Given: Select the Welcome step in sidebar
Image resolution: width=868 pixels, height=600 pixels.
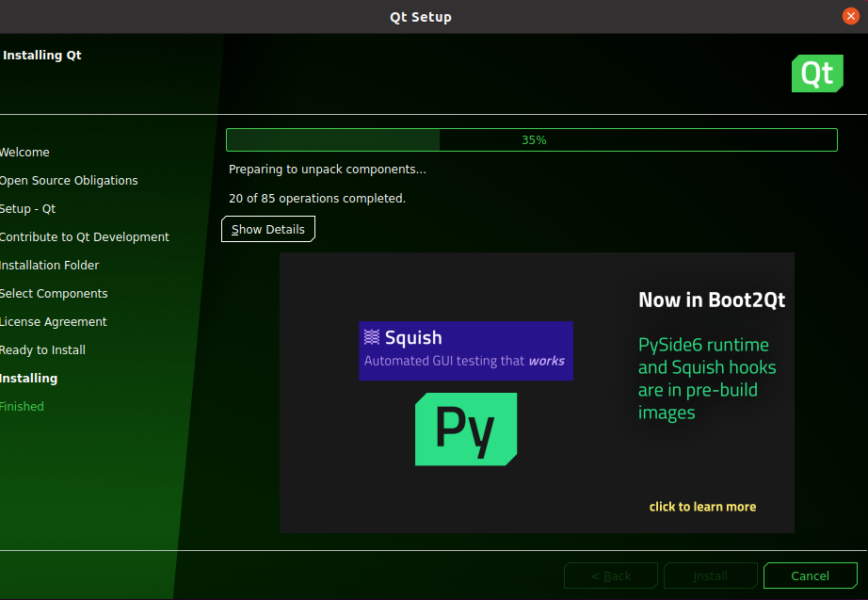Looking at the screenshot, I should [24, 153].
